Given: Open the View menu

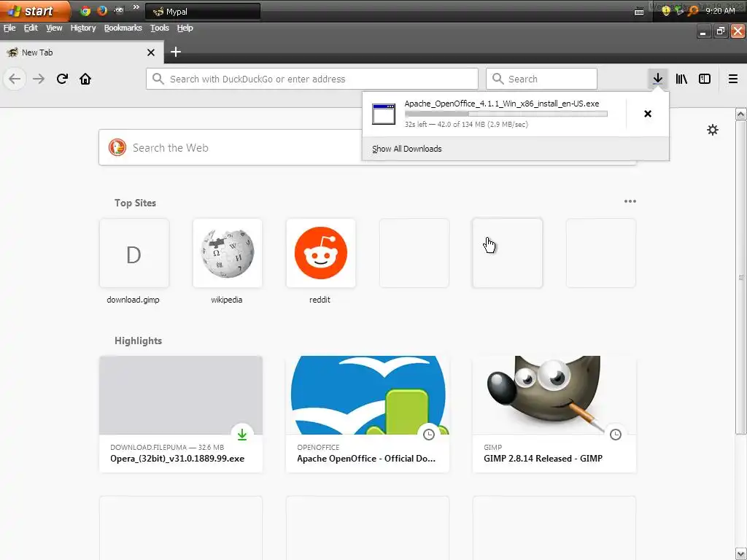Looking at the screenshot, I should (x=54, y=28).
